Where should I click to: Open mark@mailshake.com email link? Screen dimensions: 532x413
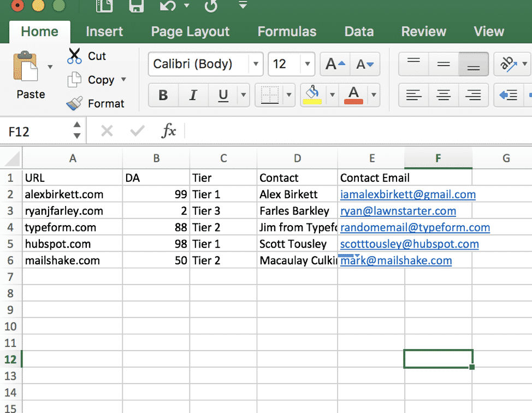pyautogui.click(x=396, y=261)
